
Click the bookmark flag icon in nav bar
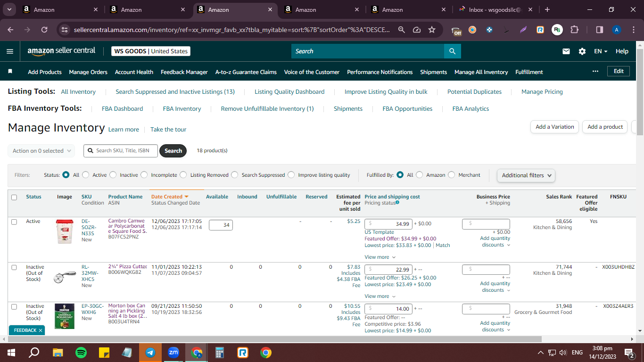(10, 72)
